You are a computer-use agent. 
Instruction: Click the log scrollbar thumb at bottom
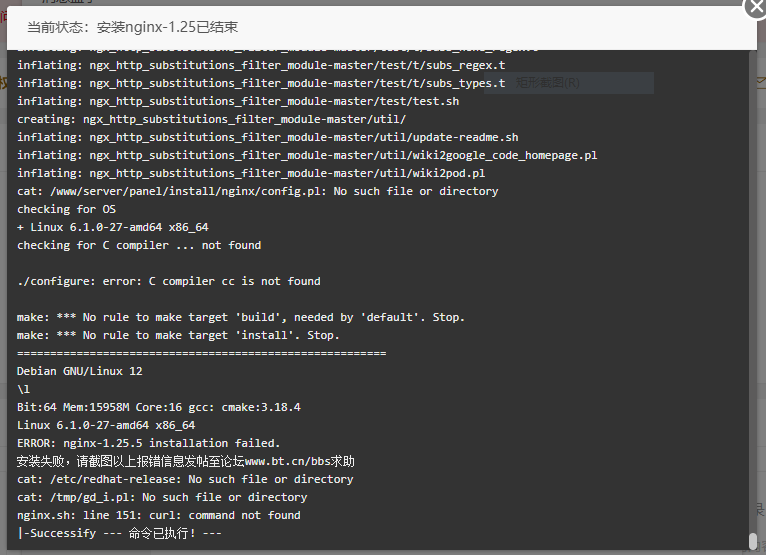753,541
